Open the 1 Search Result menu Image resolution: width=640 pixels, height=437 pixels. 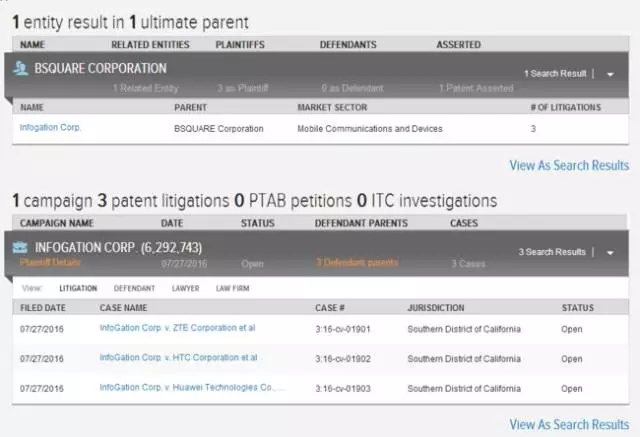click(555, 74)
